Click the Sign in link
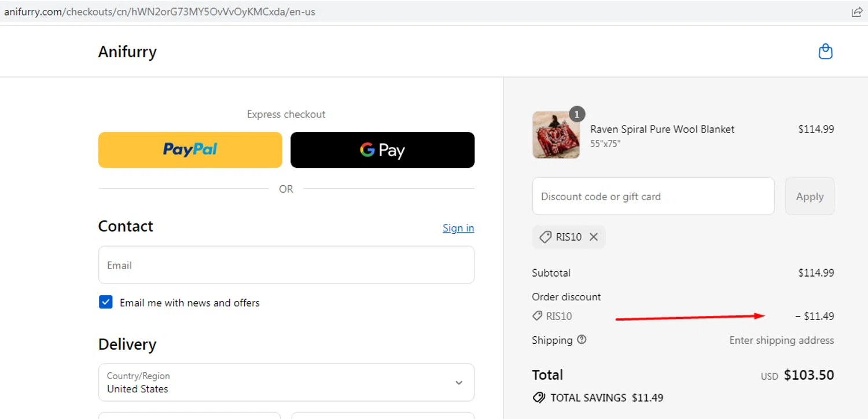The width and height of the screenshot is (868, 419). (x=458, y=228)
